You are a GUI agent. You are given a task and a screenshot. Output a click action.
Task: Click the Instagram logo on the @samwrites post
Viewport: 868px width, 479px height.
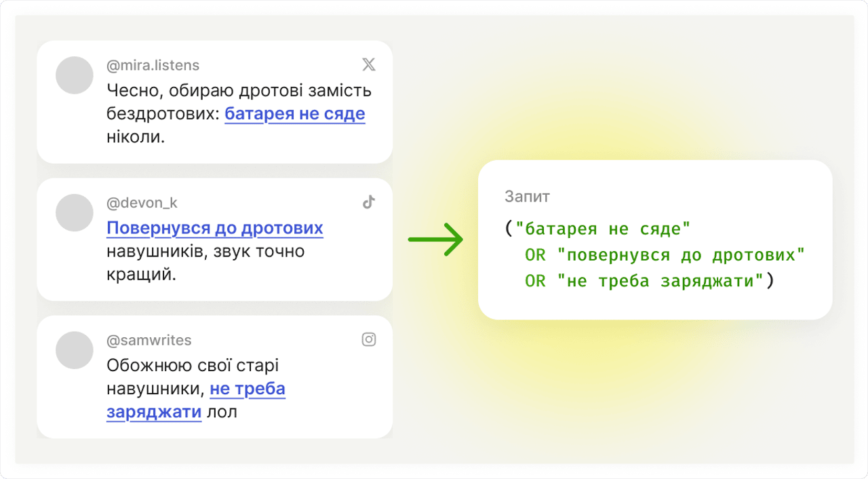369,339
